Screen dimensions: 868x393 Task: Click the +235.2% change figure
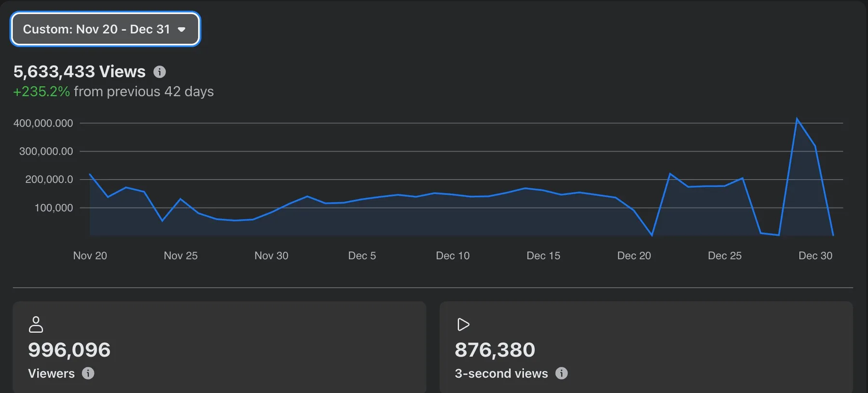(x=41, y=92)
